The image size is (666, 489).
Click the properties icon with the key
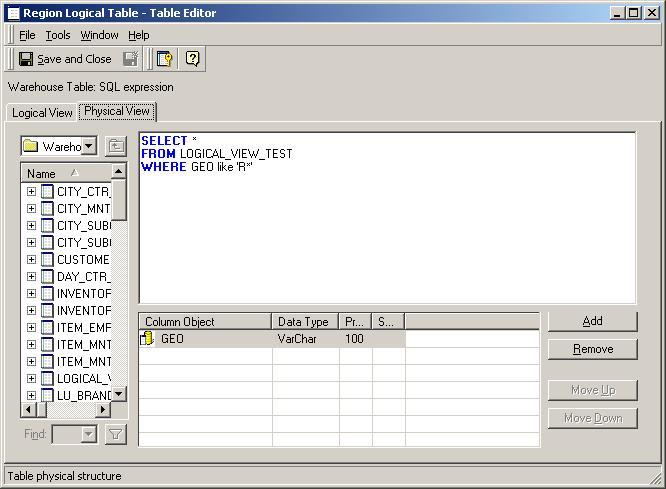click(165, 59)
